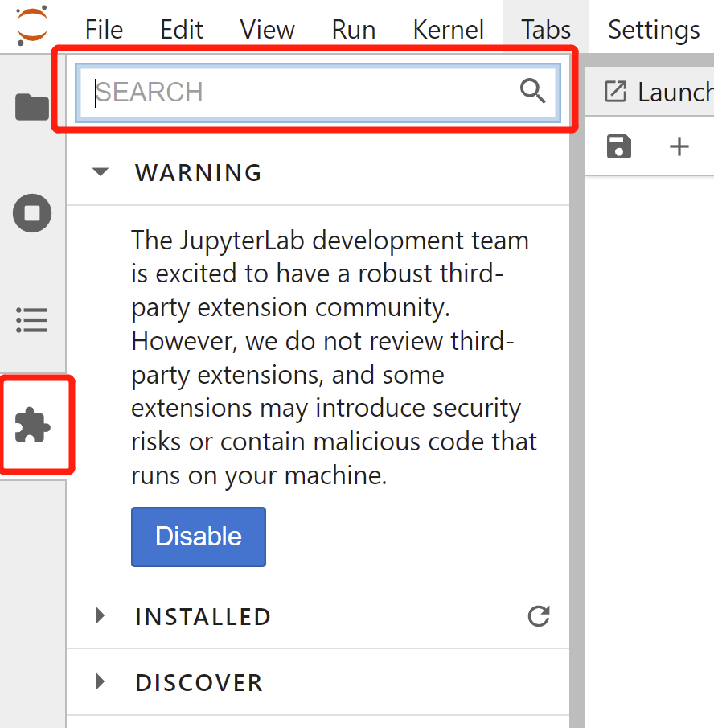Open the file browser folder icon
This screenshot has height=728, width=714.
pos(33,106)
